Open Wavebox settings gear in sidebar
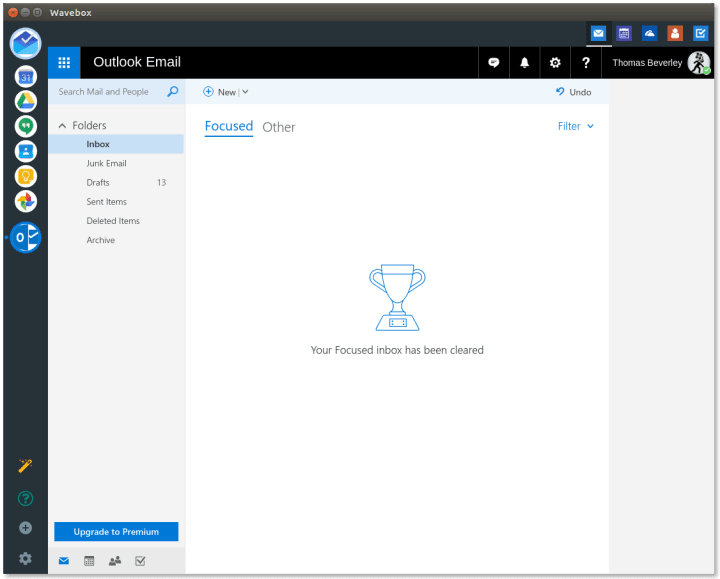 point(25,558)
